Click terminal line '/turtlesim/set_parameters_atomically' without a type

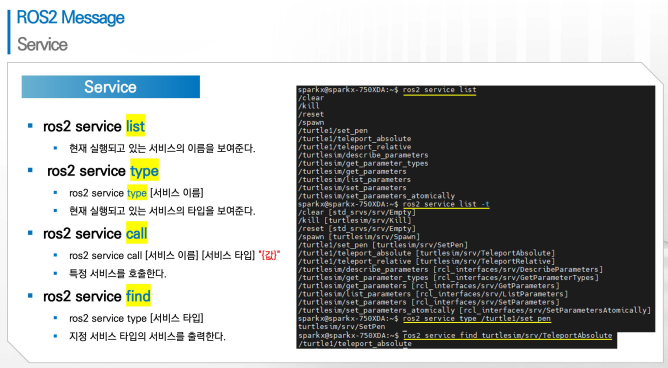[376, 196]
